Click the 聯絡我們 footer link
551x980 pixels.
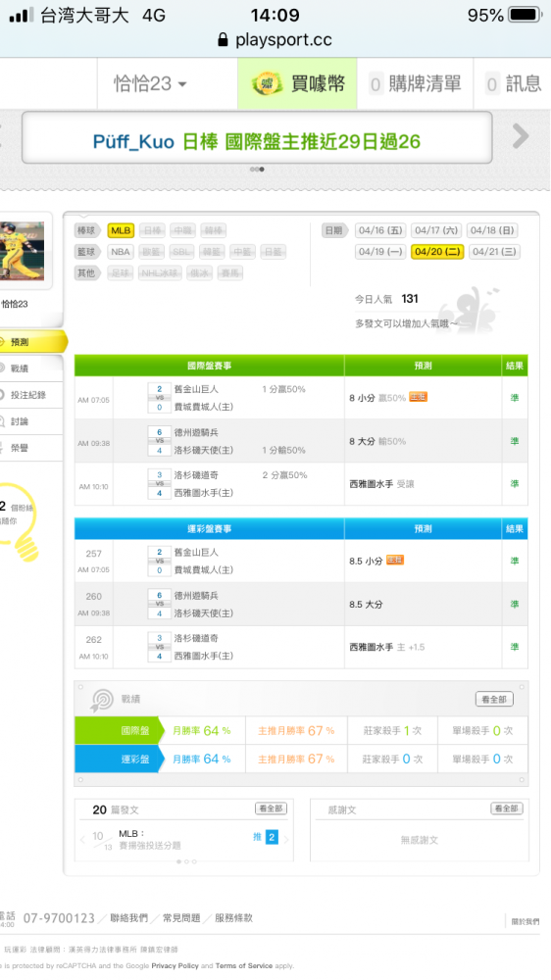tap(128, 918)
